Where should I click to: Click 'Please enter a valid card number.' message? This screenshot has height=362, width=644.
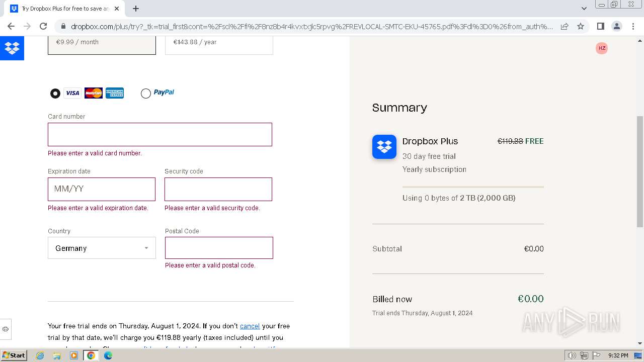[95, 153]
